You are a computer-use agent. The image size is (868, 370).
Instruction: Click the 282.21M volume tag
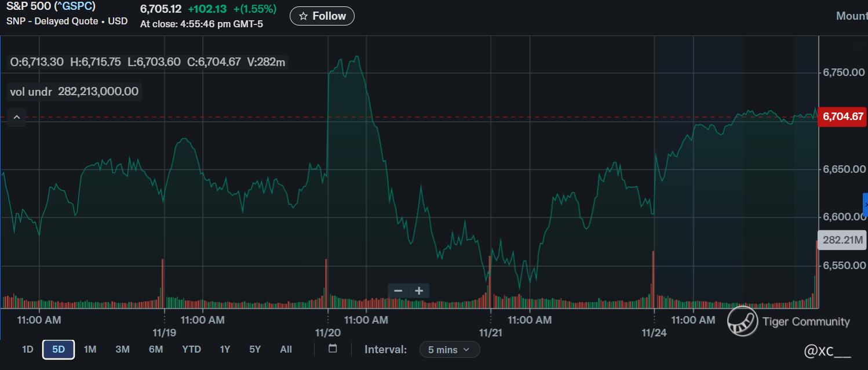click(843, 240)
